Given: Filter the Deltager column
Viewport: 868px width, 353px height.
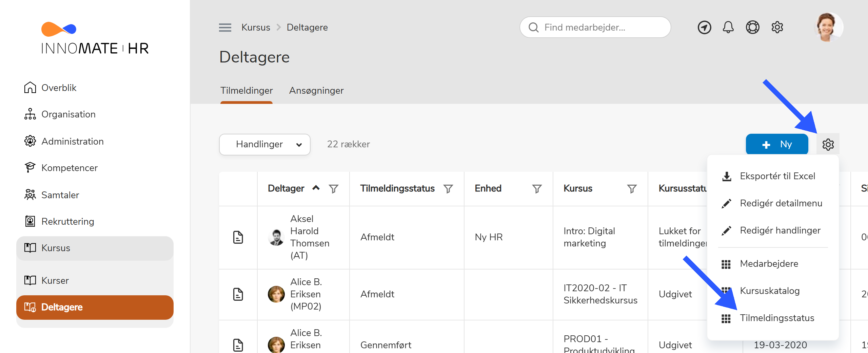Looking at the screenshot, I should coord(334,189).
